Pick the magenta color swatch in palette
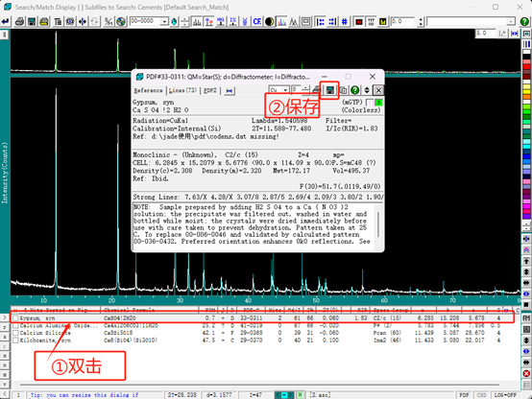 coord(526,207)
